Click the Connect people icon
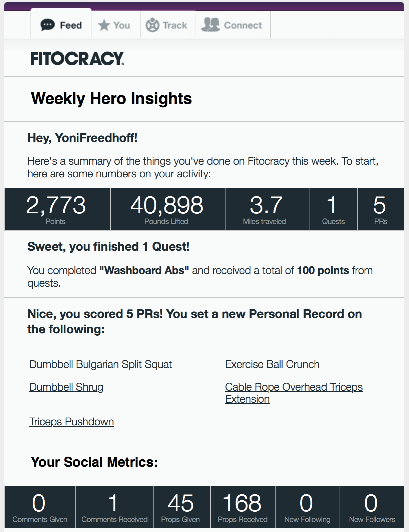 211,25
